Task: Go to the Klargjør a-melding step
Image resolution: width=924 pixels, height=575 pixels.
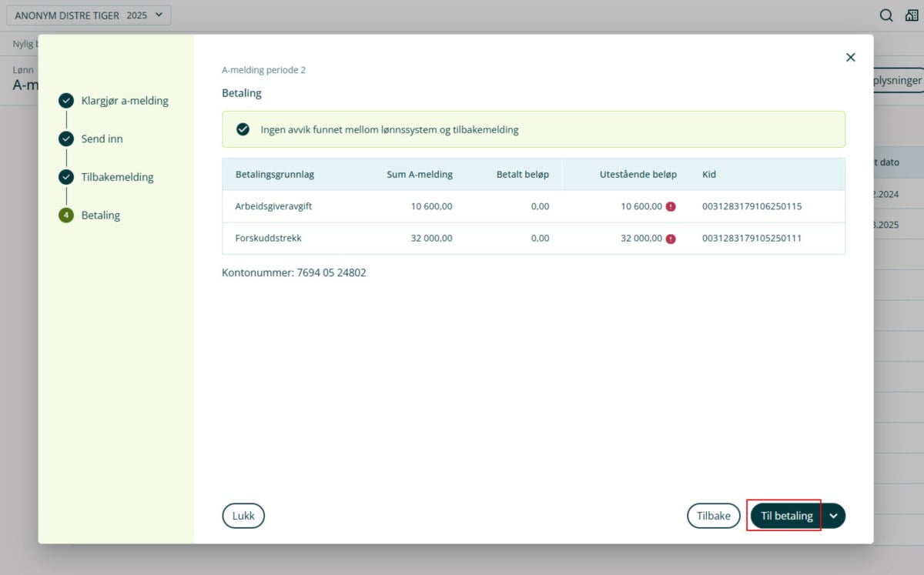Action: tap(125, 100)
